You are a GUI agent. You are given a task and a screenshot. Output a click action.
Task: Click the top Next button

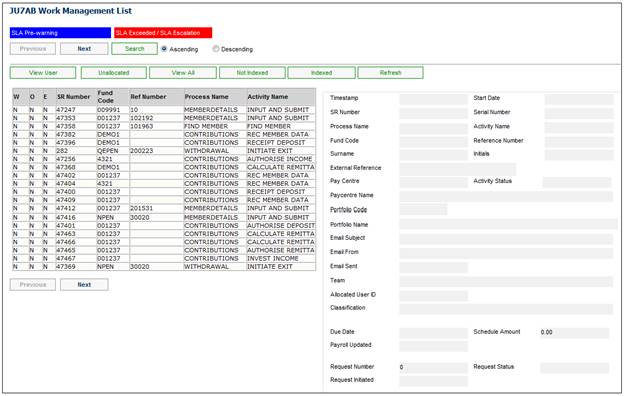coord(84,49)
